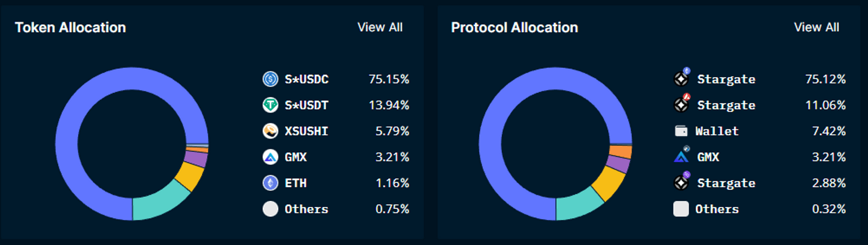Click the Stargate icon with 2.88% share
The width and height of the screenshot is (868, 245).
pyautogui.click(x=682, y=181)
